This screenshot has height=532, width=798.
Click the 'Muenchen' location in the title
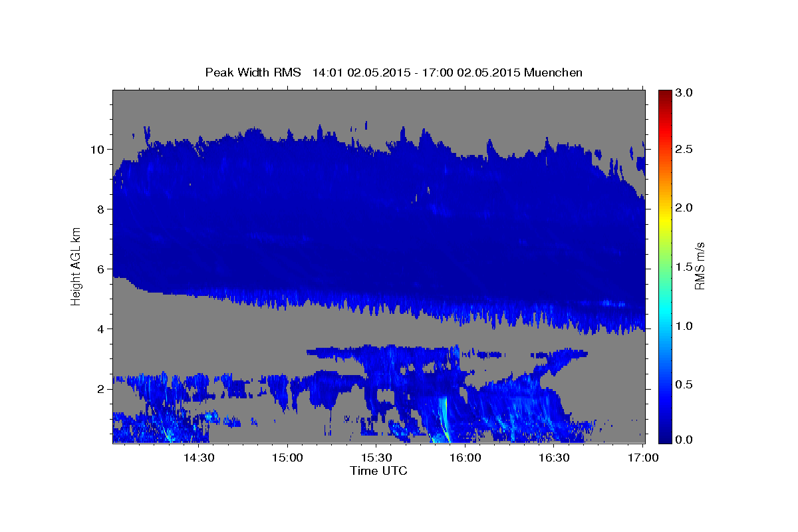coord(553,72)
